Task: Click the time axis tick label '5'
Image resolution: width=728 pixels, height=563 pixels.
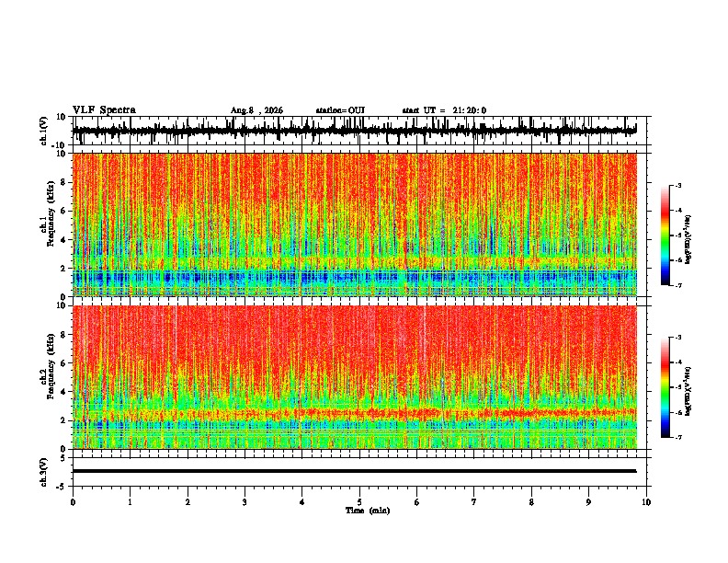Action: [x=359, y=502]
